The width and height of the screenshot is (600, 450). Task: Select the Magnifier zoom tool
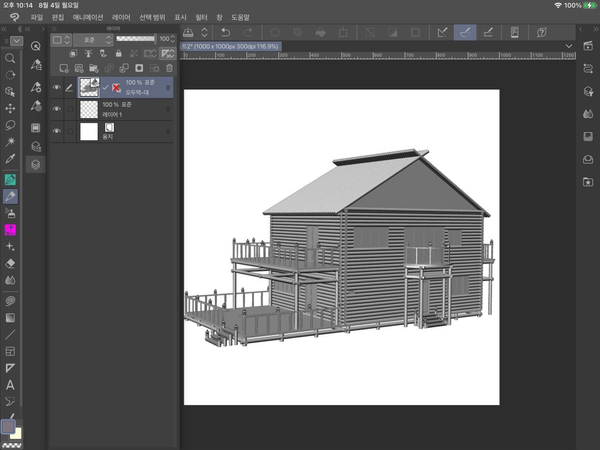(x=11, y=58)
